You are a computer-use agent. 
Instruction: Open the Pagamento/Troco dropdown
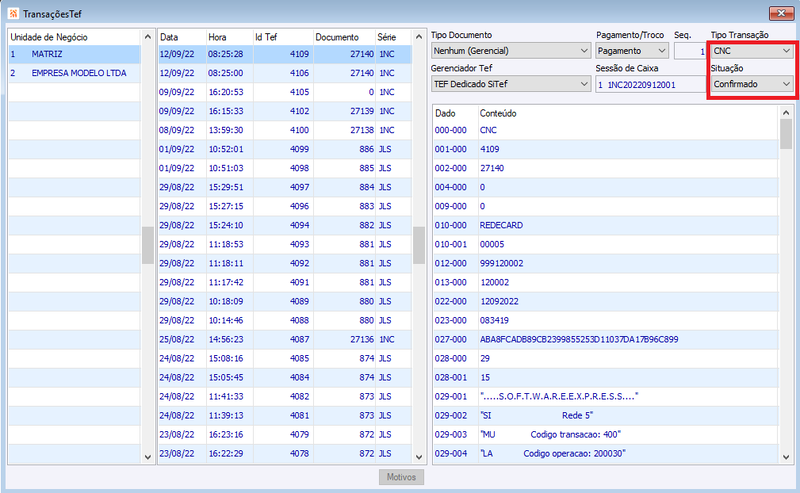click(x=632, y=51)
